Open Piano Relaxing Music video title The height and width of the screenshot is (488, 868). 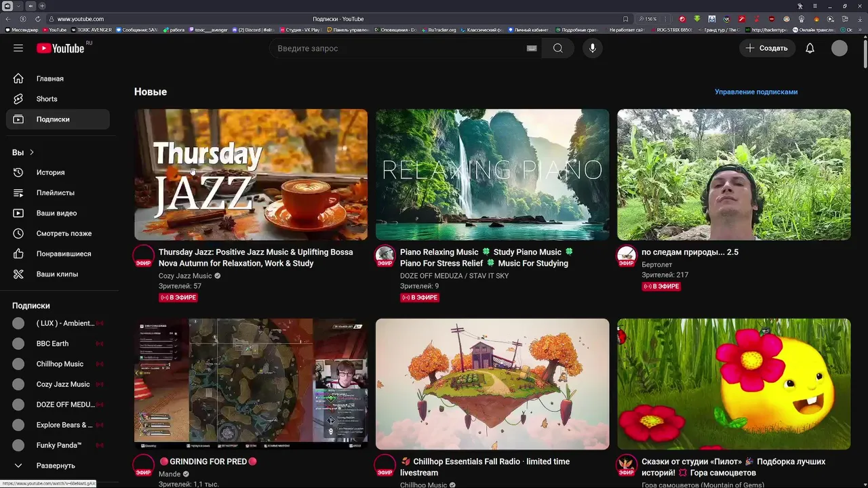coord(486,258)
